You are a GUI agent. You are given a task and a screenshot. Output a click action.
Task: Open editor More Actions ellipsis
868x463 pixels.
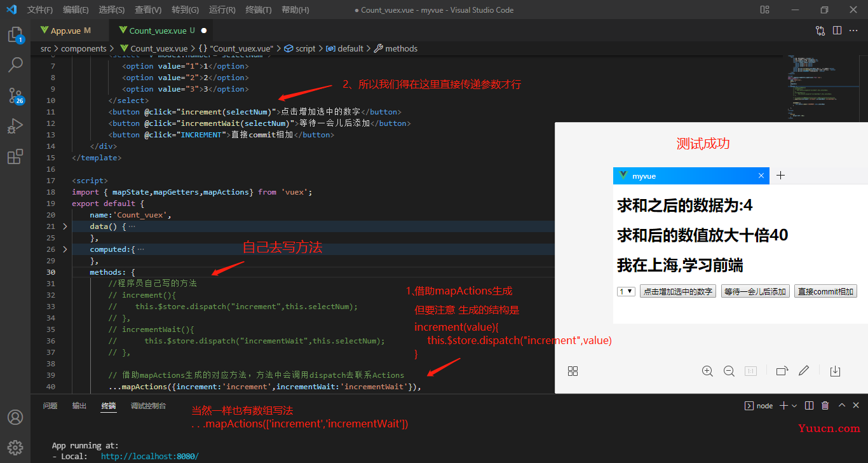coord(853,30)
